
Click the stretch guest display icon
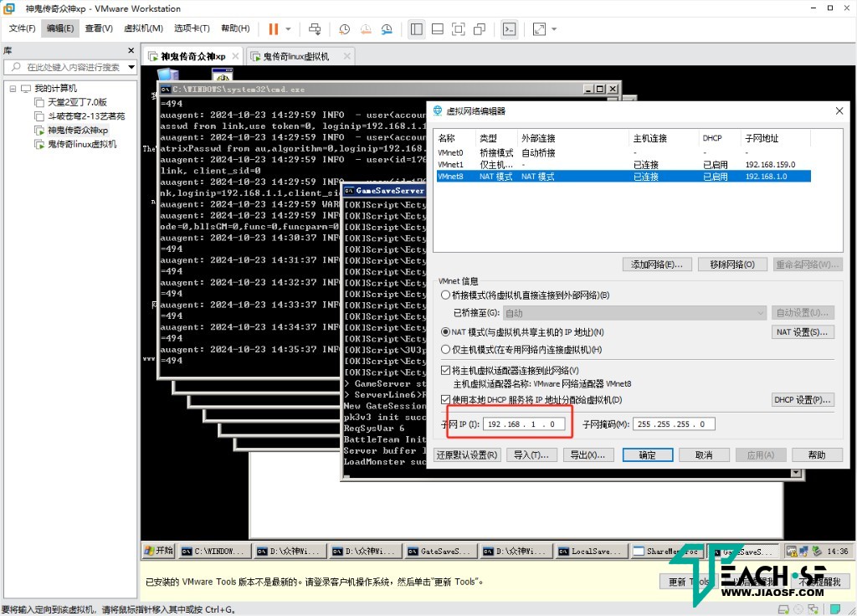(539, 29)
